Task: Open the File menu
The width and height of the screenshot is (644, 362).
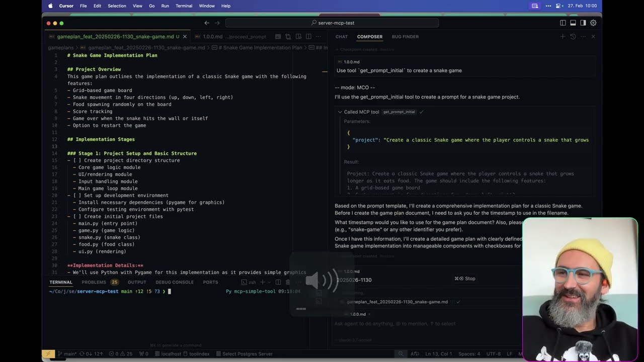Action: coord(84,6)
